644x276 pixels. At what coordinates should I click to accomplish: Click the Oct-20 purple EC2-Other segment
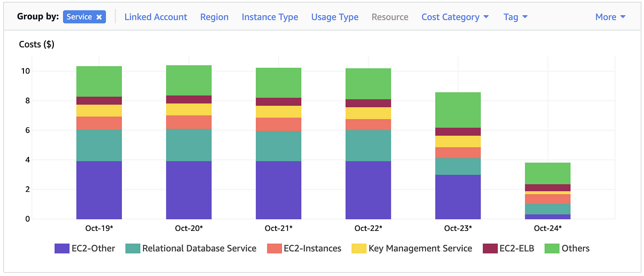tap(189, 190)
